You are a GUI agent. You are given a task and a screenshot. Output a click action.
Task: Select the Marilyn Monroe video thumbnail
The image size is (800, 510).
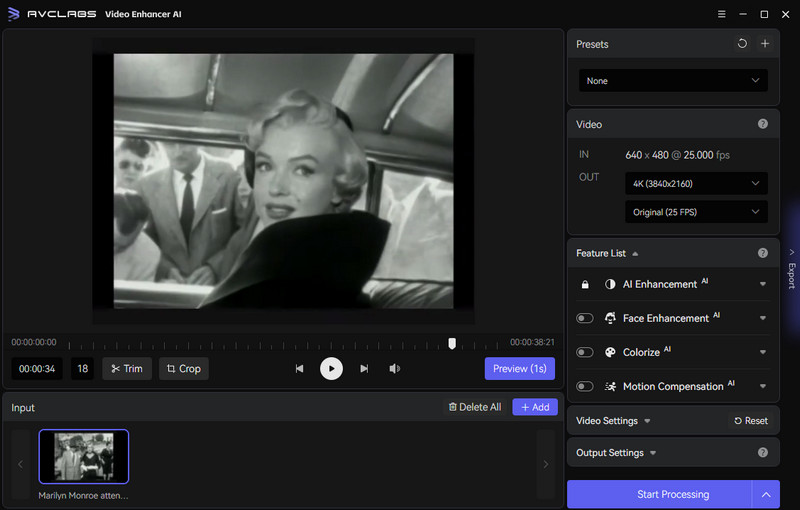pyautogui.click(x=84, y=456)
